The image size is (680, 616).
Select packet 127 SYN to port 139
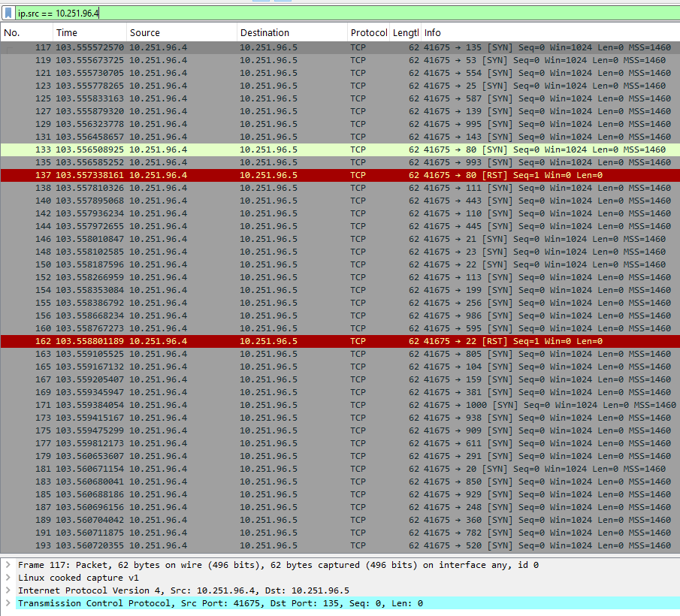coord(340,111)
